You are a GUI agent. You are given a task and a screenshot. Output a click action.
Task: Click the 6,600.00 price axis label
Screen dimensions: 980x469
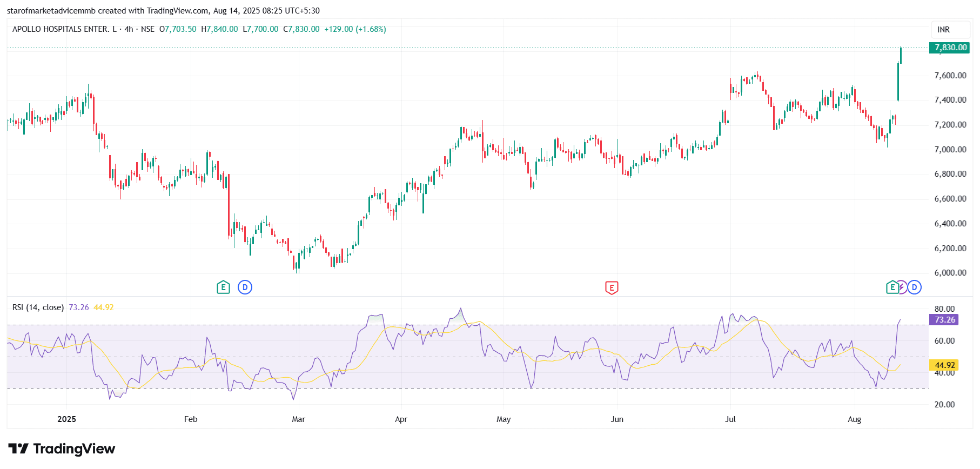point(950,199)
